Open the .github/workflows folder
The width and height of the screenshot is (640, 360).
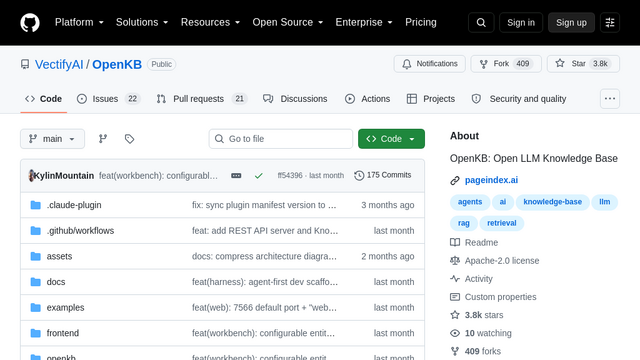tap(80, 231)
